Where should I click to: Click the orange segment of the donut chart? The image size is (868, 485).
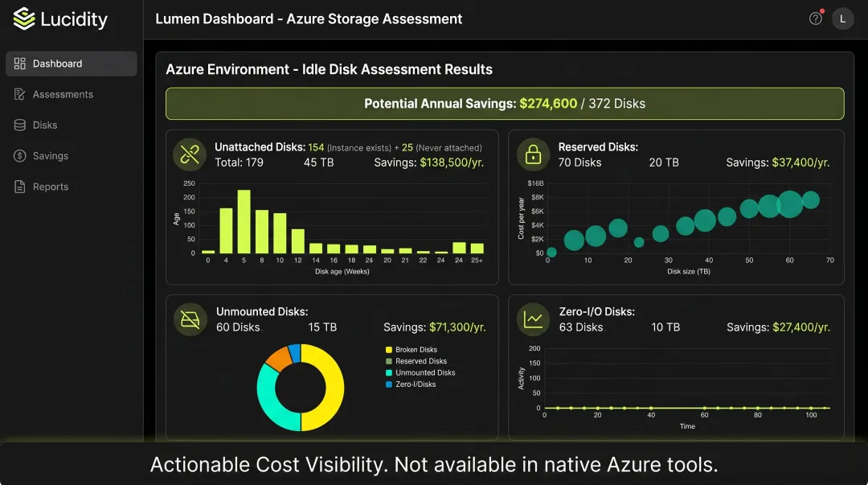pos(279,358)
